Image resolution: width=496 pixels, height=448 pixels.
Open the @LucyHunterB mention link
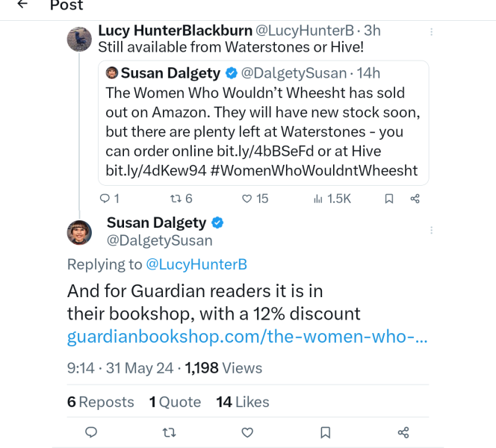[x=196, y=264]
